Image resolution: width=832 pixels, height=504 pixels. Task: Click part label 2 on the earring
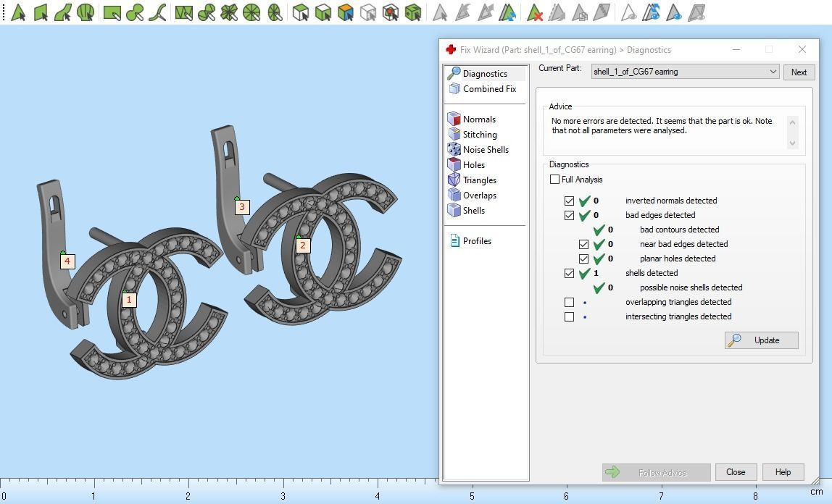[x=303, y=245]
